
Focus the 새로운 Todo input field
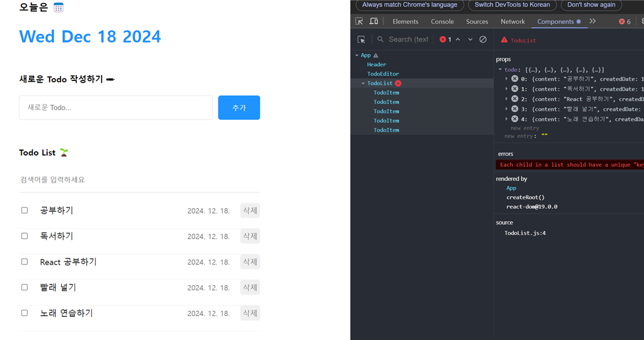pyautogui.click(x=116, y=108)
